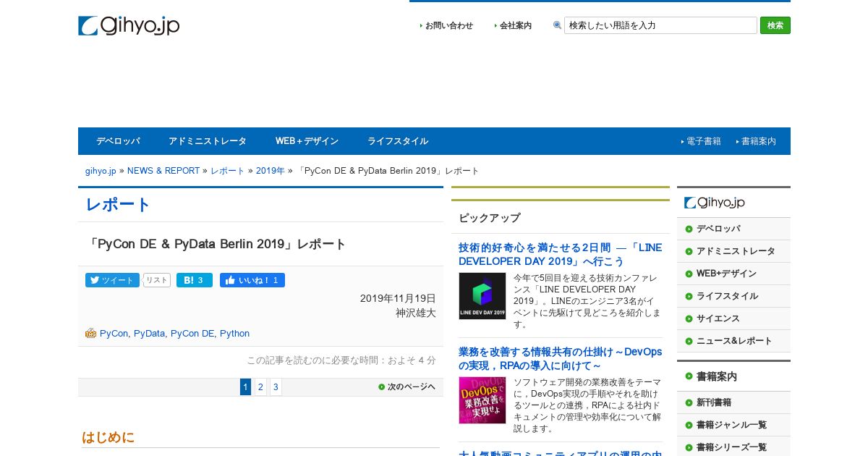Open デベロッパ in blue navigation bar
Viewport: 868px width, 456px height.
coord(118,141)
